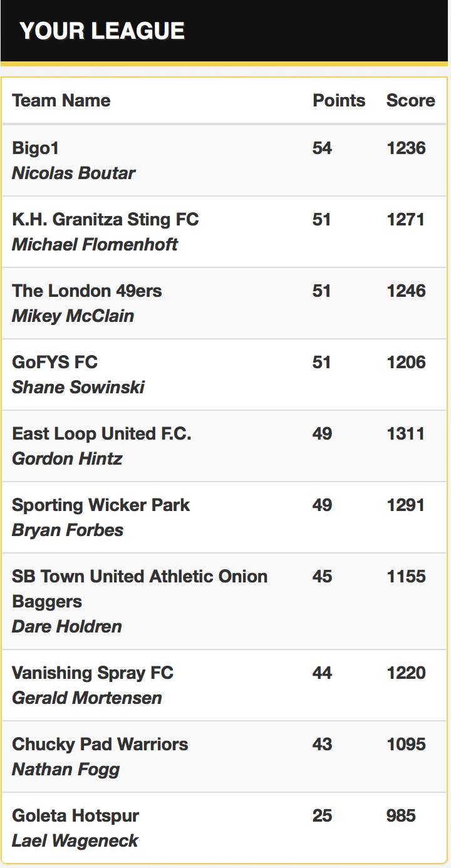Open The London 49ers team

click(86, 291)
